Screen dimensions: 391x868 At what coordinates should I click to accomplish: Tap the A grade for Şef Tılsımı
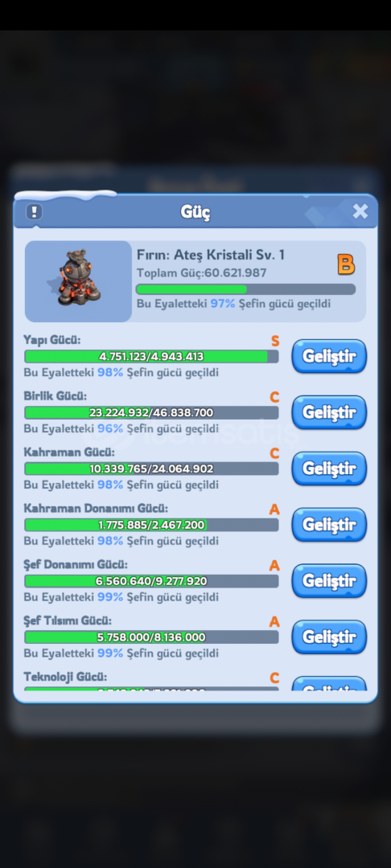(x=274, y=622)
